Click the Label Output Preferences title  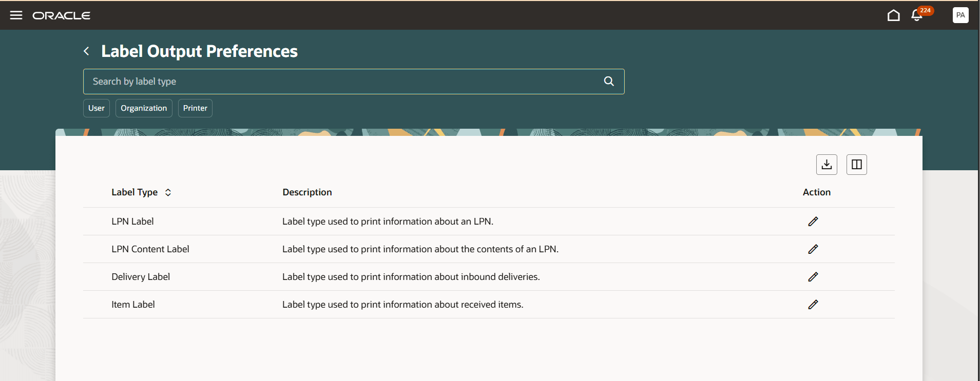click(x=199, y=51)
